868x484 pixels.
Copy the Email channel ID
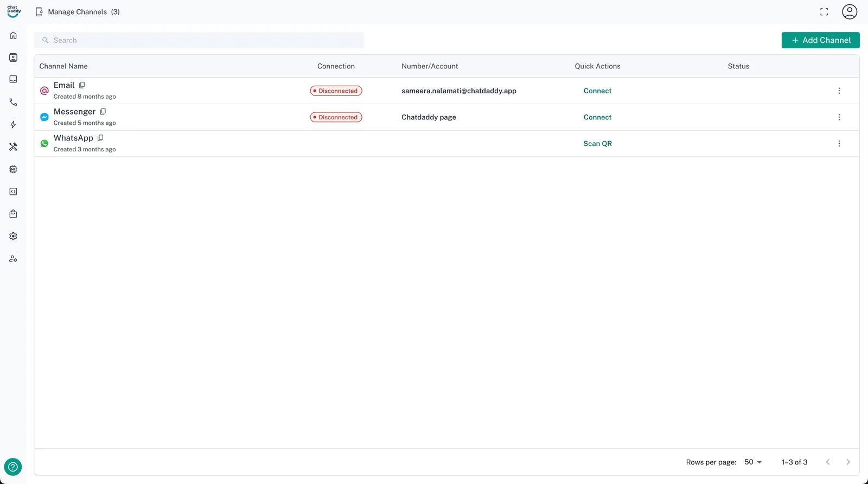tap(82, 85)
